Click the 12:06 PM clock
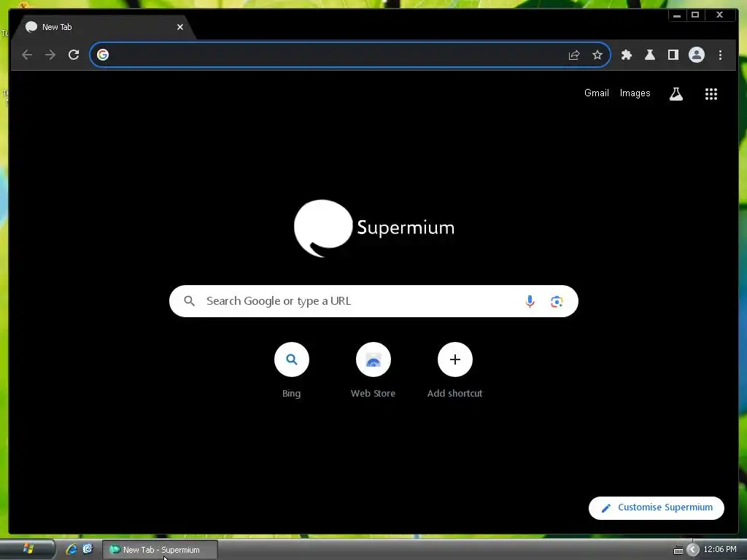747x560 pixels. click(720, 550)
